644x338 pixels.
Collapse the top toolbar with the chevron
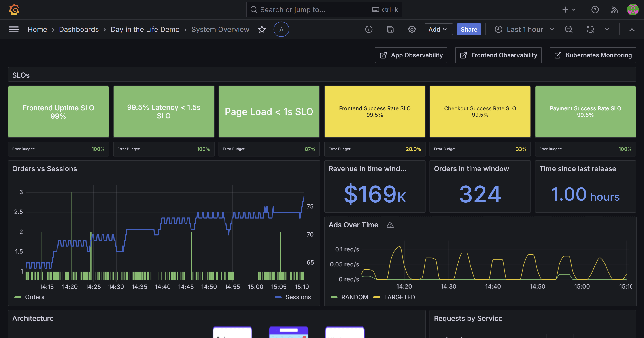click(x=632, y=30)
